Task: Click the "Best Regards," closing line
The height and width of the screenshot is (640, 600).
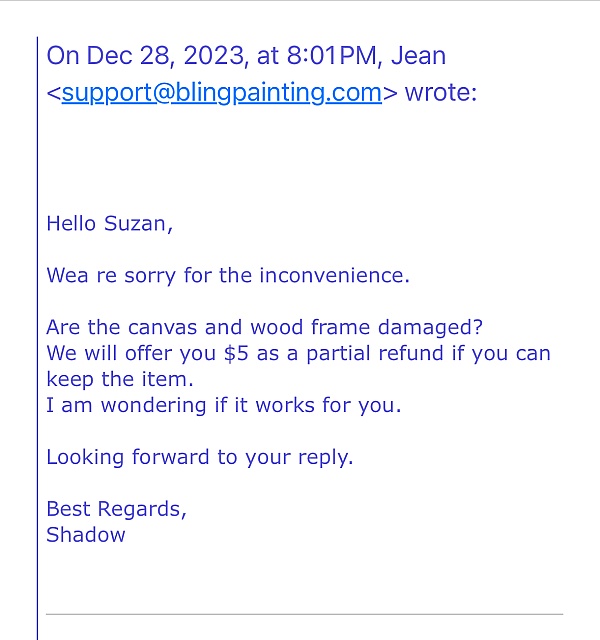Action: pyautogui.click(x=116, y=509)
